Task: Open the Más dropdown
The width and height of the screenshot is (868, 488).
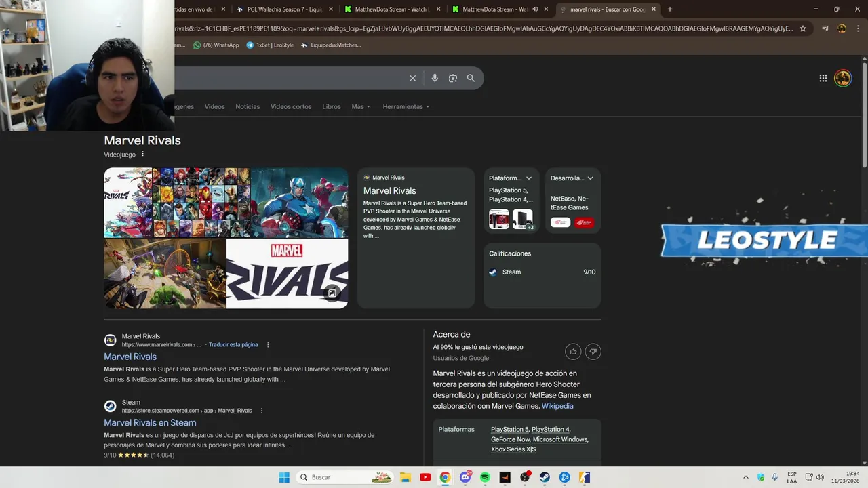Action: click(x=361, y=106)
